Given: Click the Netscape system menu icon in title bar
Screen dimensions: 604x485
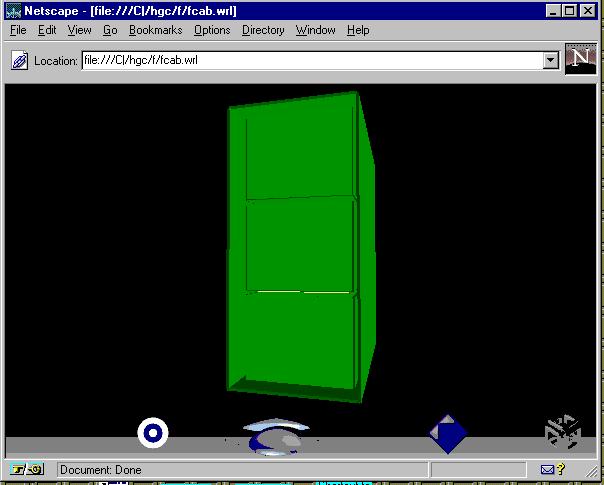Looking at the screenshot, I should point(13,10).
